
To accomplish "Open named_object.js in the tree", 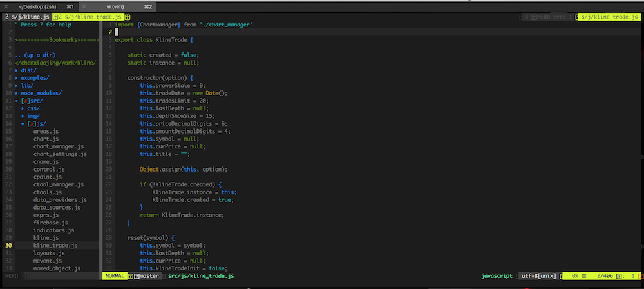I will [57, 268].
